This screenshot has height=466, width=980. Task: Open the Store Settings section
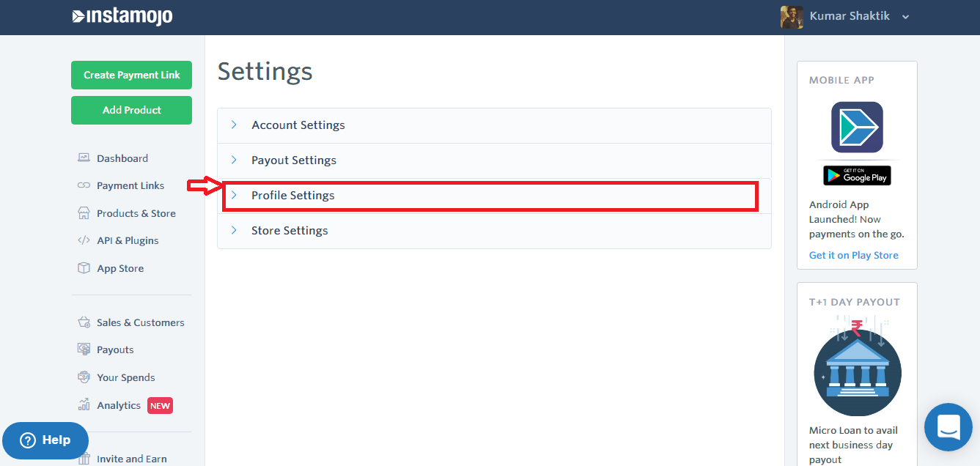[x=494, y=231]
